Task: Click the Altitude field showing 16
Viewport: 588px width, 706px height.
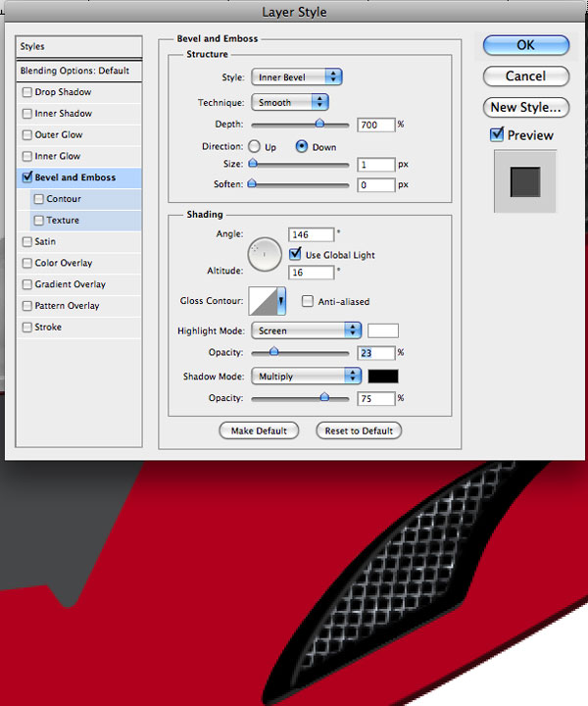Action: (312, 273)
